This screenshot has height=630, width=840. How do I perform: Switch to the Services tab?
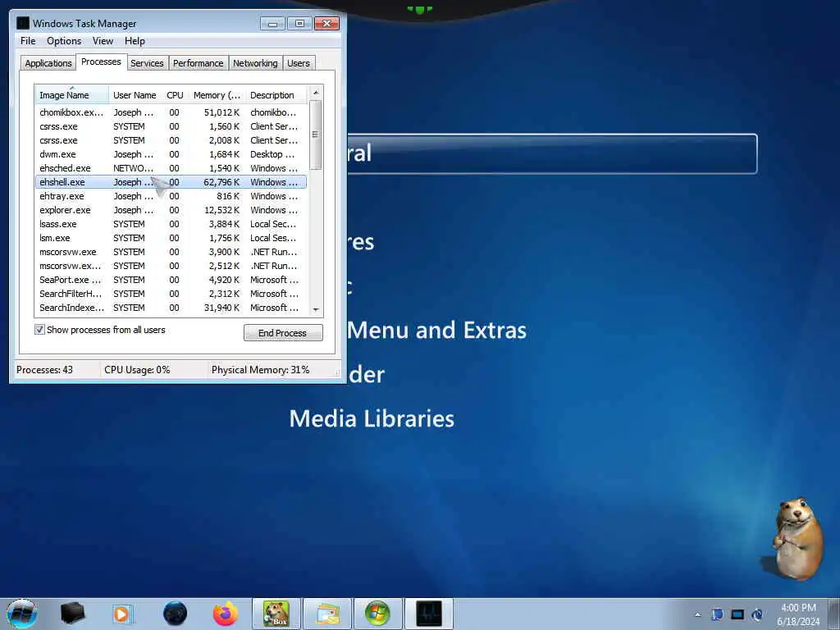[x=148, y=63]
